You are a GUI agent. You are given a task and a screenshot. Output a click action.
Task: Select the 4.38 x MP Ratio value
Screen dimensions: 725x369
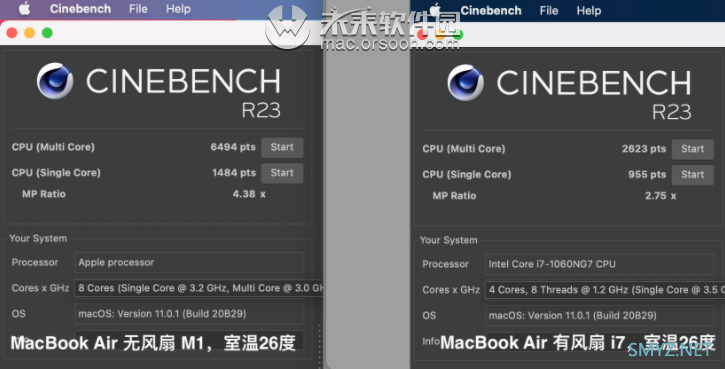click(249, 194)
